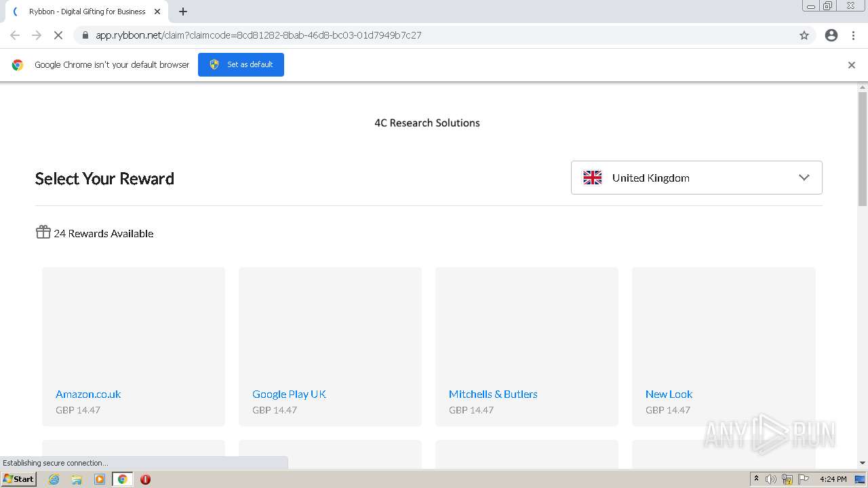The height and width of the screenshot is (488, 868).
Task: Open Chrome three-dot menu
Action: [x=853, y=35]
